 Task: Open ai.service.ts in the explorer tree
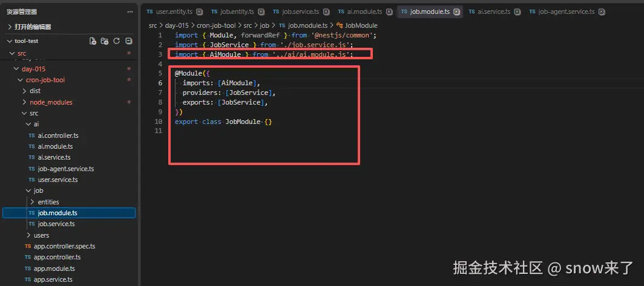click(54, 157)
